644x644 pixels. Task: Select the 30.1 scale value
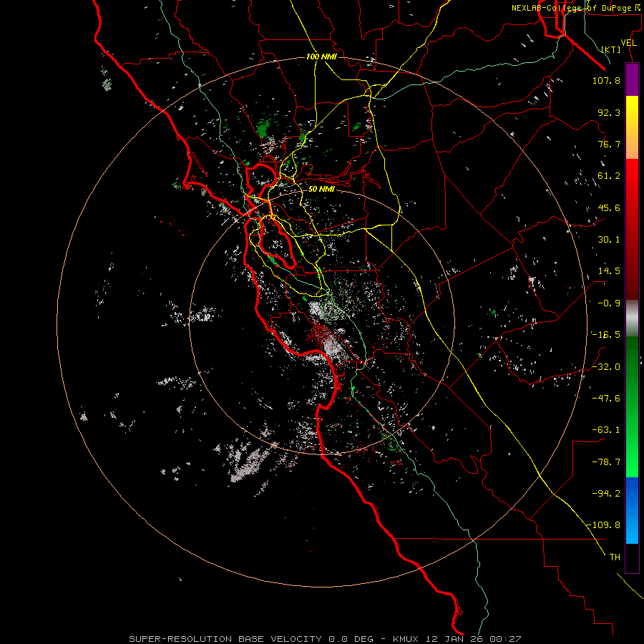(609, 240)
